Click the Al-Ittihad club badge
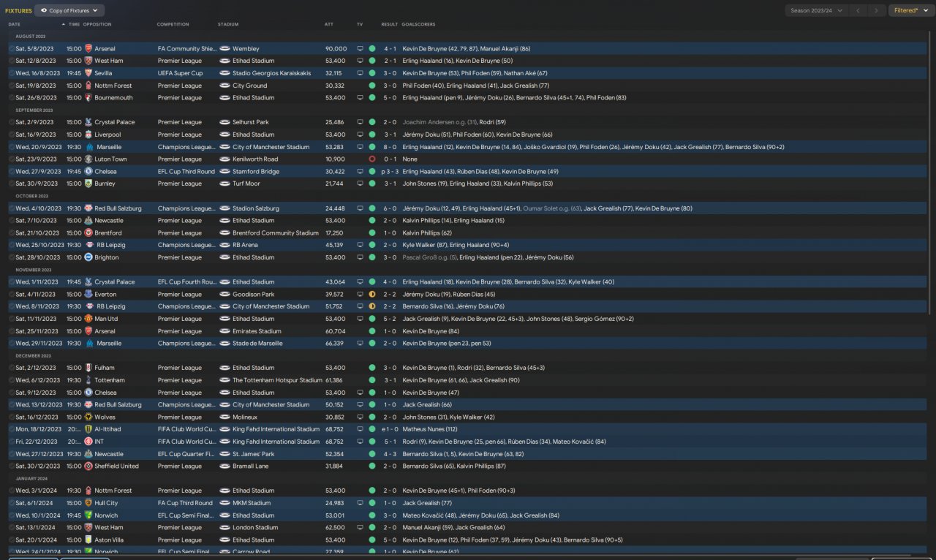The height and width of the screenshot is (560, 936). (x=88, y=429)
